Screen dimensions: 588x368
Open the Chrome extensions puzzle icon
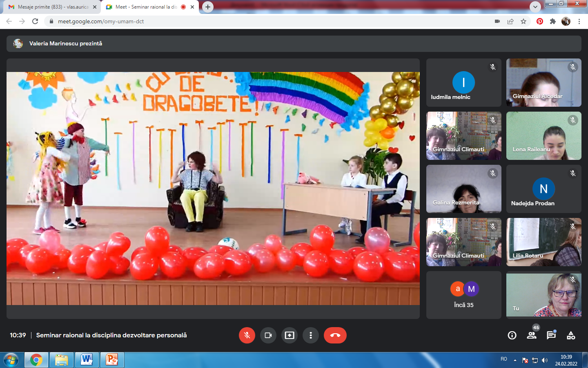[553, 21]
